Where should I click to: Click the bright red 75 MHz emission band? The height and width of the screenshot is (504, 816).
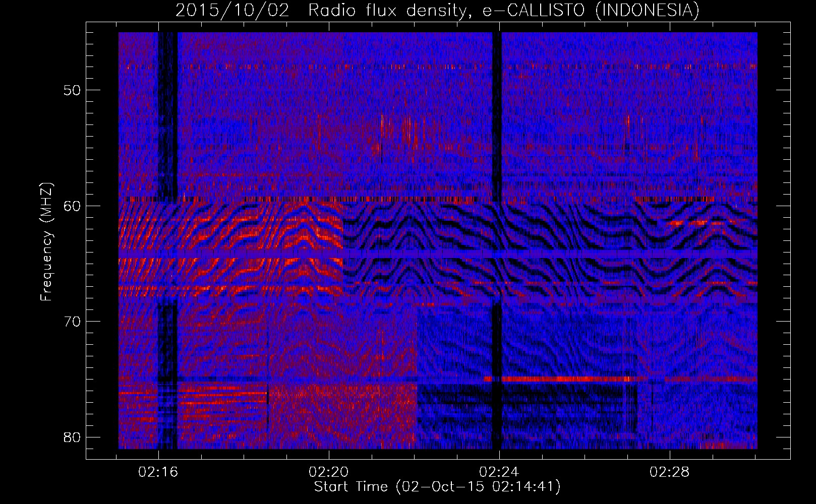(557, 379)
